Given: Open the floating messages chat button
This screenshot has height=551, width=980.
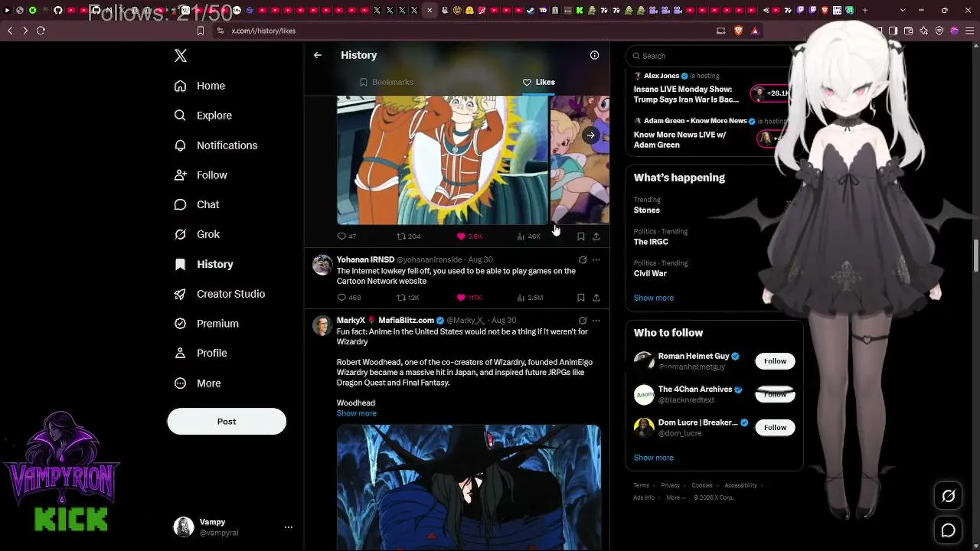Looking at the screenshot, I should click(x=948, y=530).
